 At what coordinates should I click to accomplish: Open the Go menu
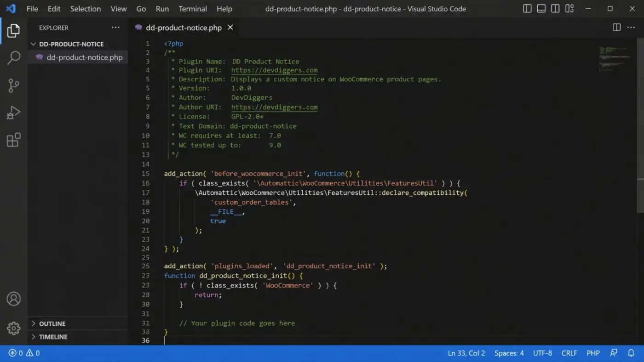pyautogui.click(x=141, y=9)
